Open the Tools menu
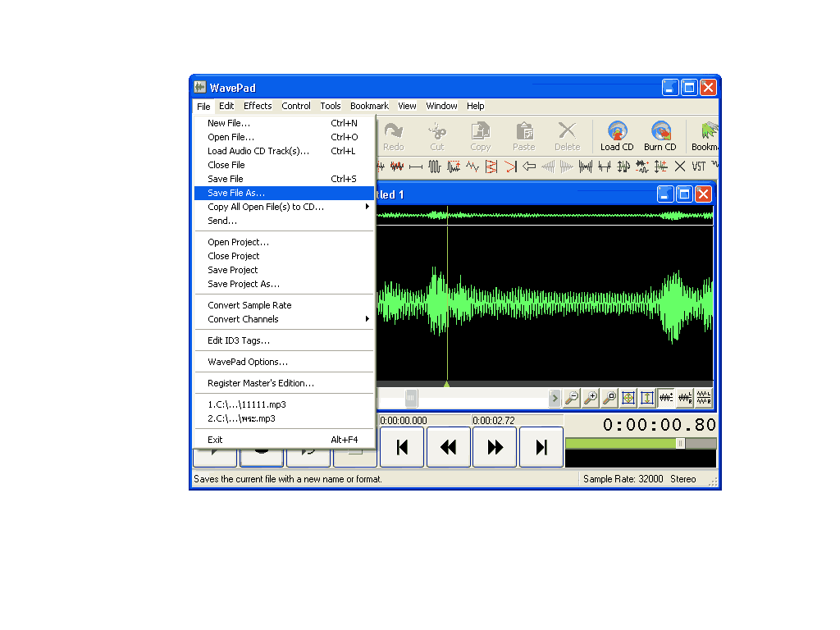The image size is (840, 630). 331,106
